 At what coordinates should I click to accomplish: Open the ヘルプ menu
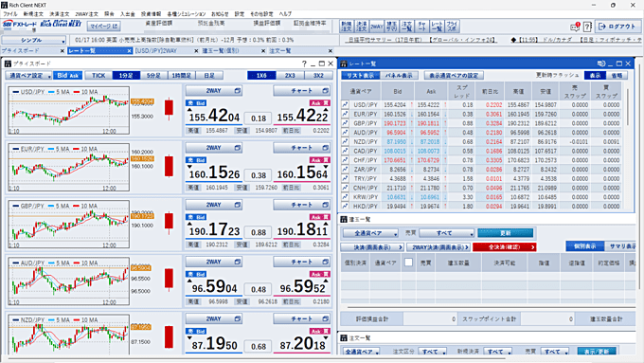(285, 14)
